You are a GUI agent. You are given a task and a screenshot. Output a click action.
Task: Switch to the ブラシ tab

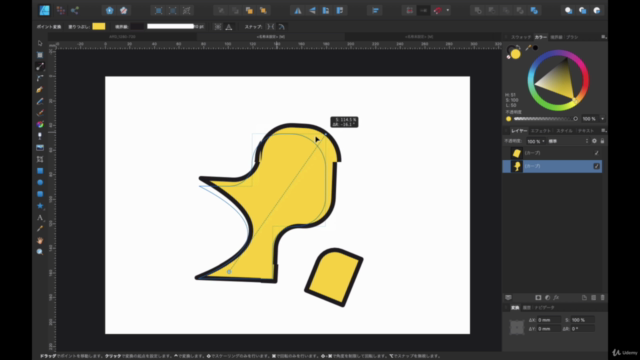[x=572, y=37]
